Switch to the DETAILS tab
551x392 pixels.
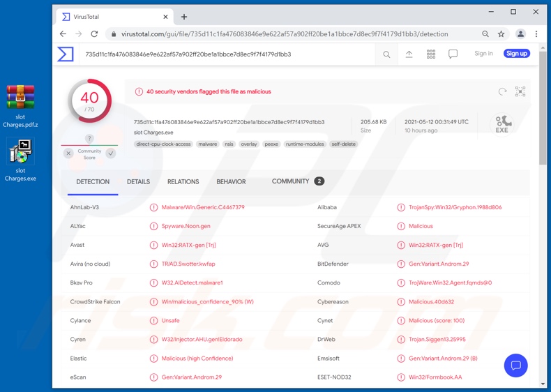tap(139, 182)
